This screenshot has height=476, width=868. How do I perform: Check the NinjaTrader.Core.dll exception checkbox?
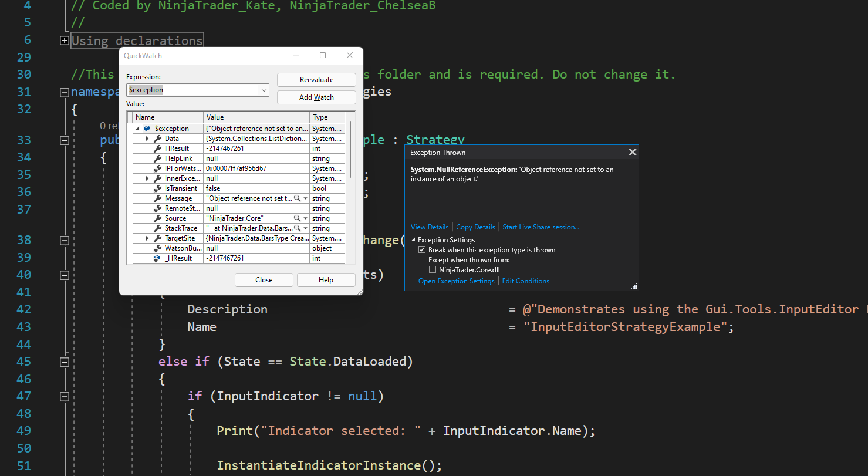[x=433, y=270]
